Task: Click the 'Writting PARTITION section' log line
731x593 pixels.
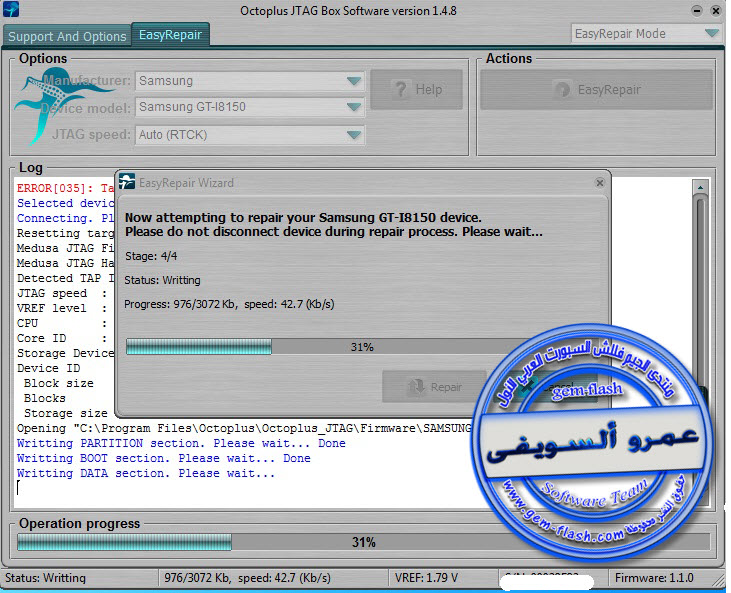Action: (181, 443)
